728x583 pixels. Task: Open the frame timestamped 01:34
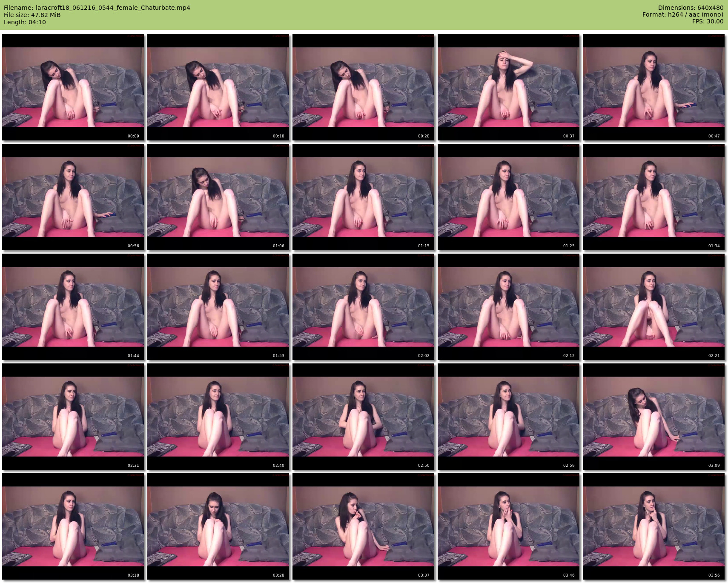[x=653, y=197]
